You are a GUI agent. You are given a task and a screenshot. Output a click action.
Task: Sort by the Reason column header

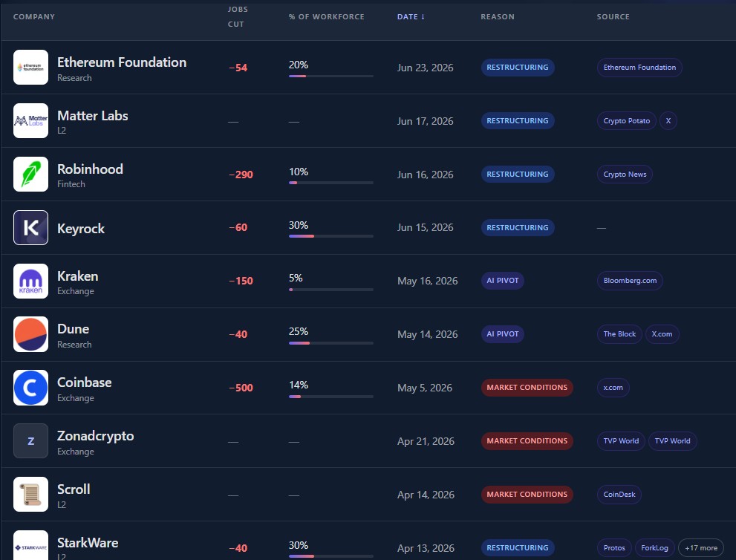pyautogui.click(x=498, y=16)
